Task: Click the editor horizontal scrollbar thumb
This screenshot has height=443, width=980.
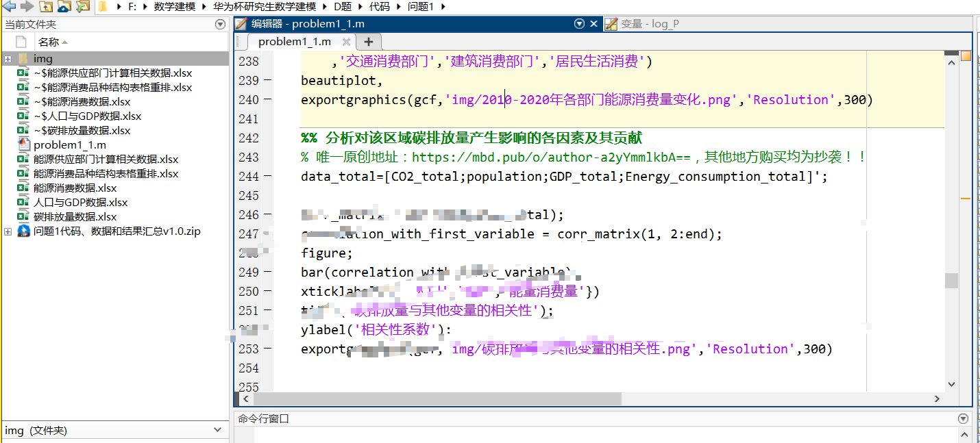Action: click(x=437, y=398)
